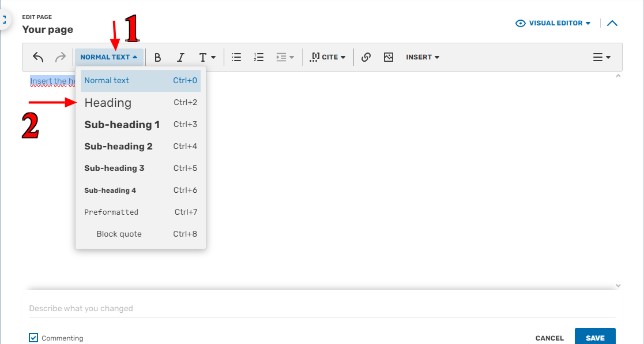The width and height of the screenshot is (644, 344).
Task: Choose the Heading format option
Action: tap(141, 102)
